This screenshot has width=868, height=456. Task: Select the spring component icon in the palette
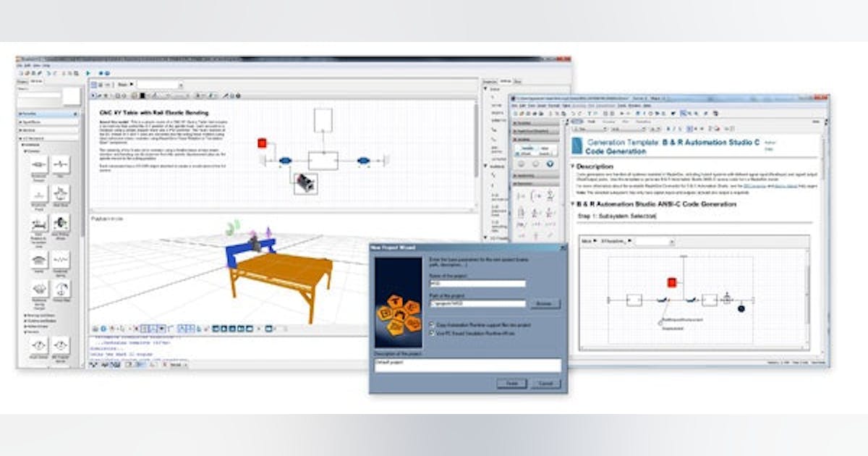click(38, 260)
